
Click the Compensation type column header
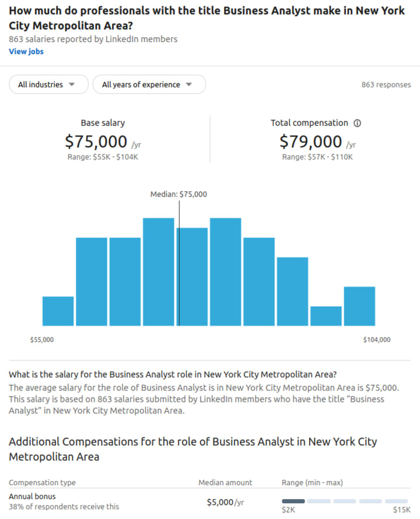pos(42,482)
